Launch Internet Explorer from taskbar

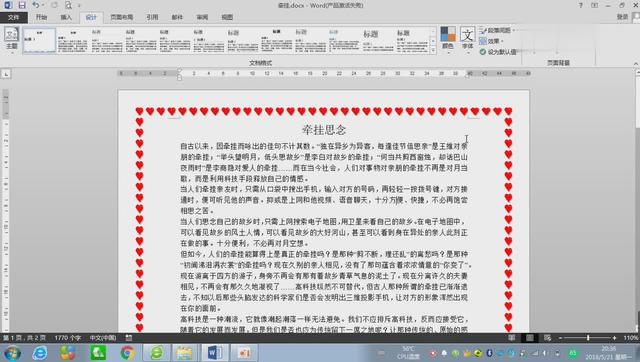(x=40, y=353)
